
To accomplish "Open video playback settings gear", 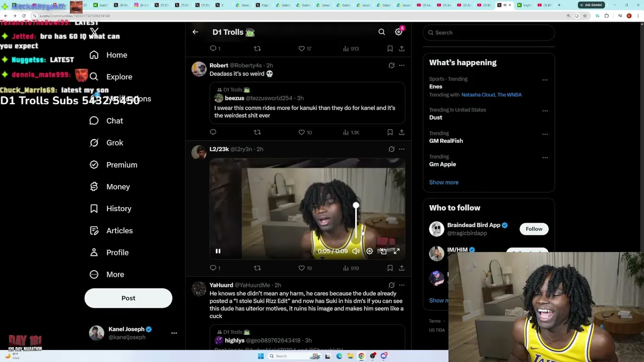I will click(369, 251).
